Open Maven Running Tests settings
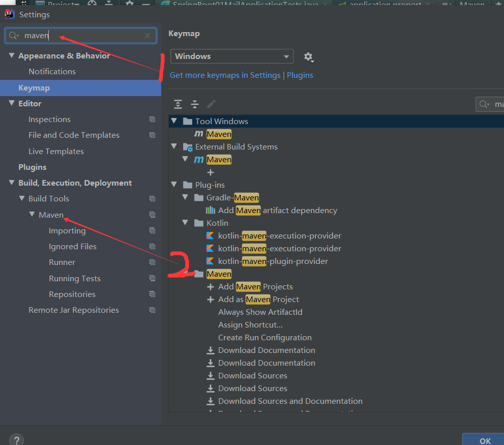 click(75, 278)
